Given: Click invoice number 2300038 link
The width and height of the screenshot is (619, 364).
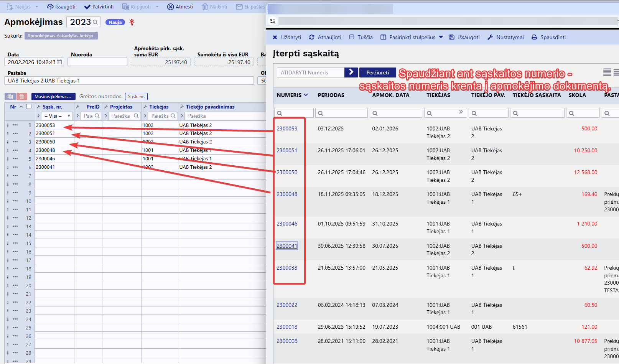Looking at the screenshot, I should tap(287, 268).
